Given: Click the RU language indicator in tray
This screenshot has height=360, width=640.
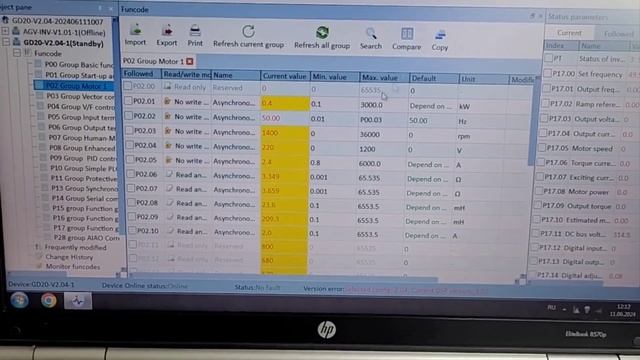Looking at the screenshot, I should click(551, 307).
